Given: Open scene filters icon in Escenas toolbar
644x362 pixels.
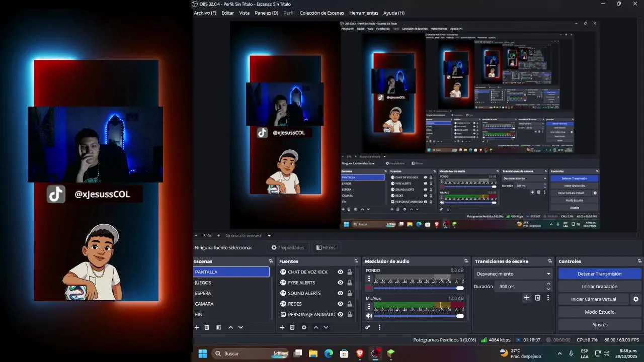Looking at the screenshot, I should [x=218, y=327].
